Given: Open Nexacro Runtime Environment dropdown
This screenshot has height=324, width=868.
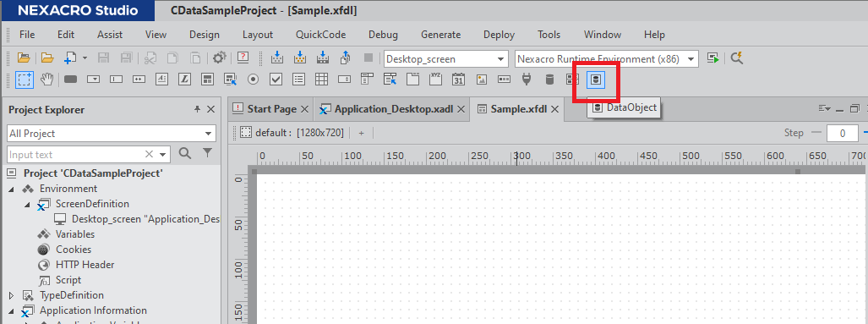Looking at the screenshot, I should click(607, 58).
